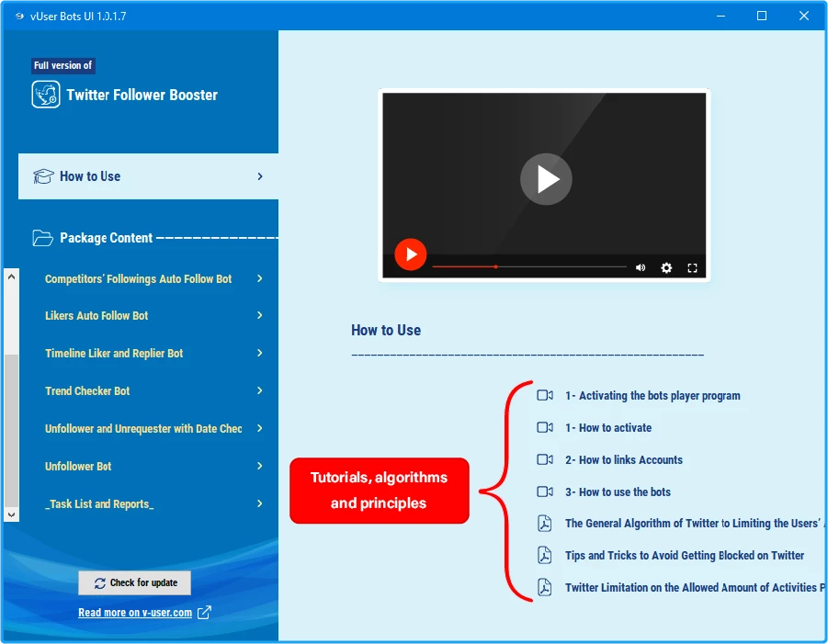Click the Full version of label
828x644 pixels.
click(62, 65)
